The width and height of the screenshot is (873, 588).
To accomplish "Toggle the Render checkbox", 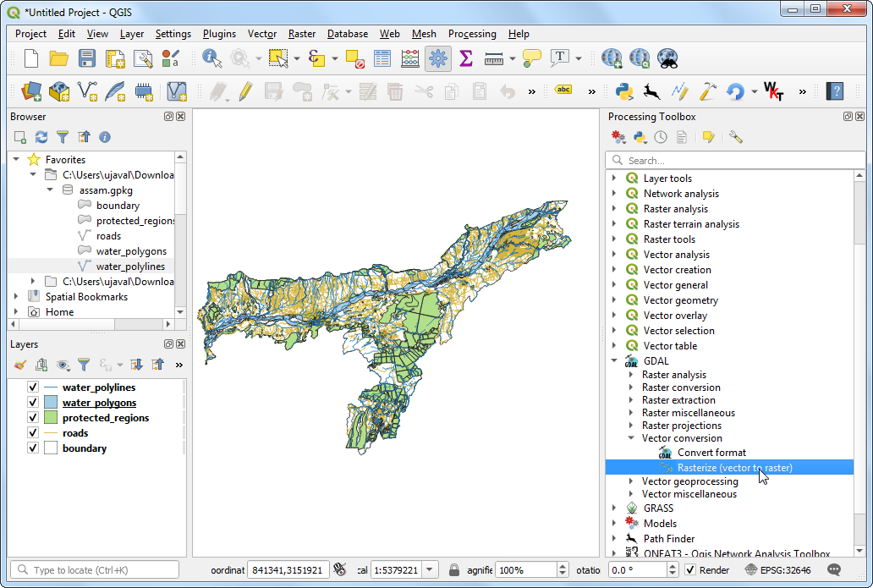I will click(x=690, y=570).
